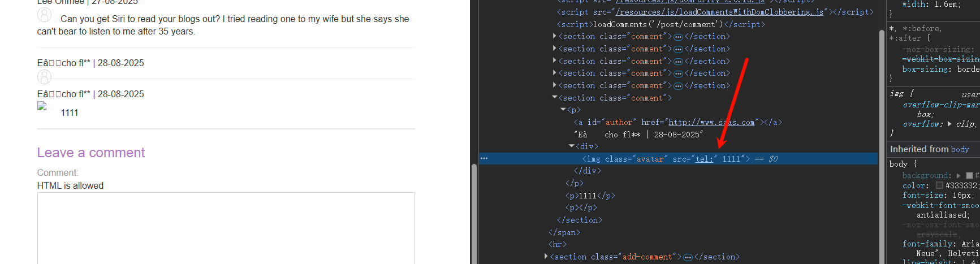Open loadCommentsWithDomClobbering.js script link

[720, 12]
